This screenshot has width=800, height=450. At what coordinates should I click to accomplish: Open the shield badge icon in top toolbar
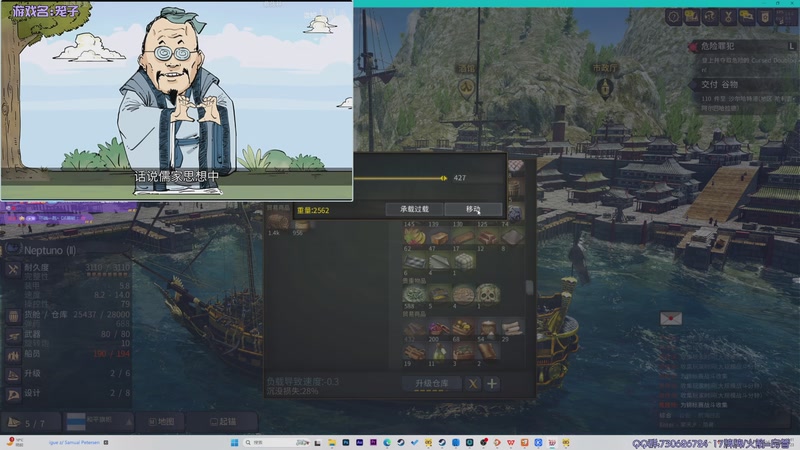[x=765, y=17]
